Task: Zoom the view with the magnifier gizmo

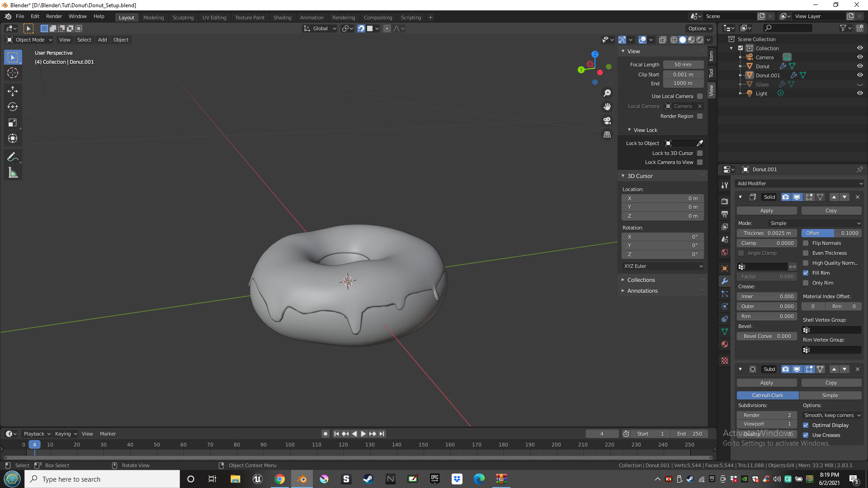Action: point(607,93)
